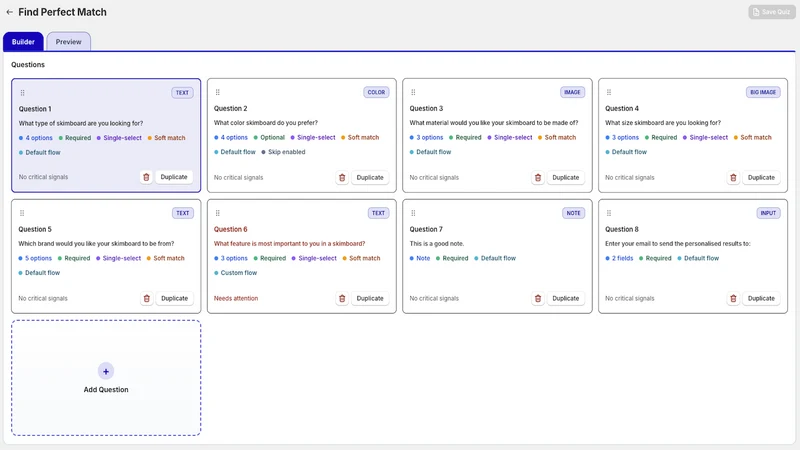Grab the drag handle on Question 3 card
This screenshot has height=450, width=800.
coord(413,92)
